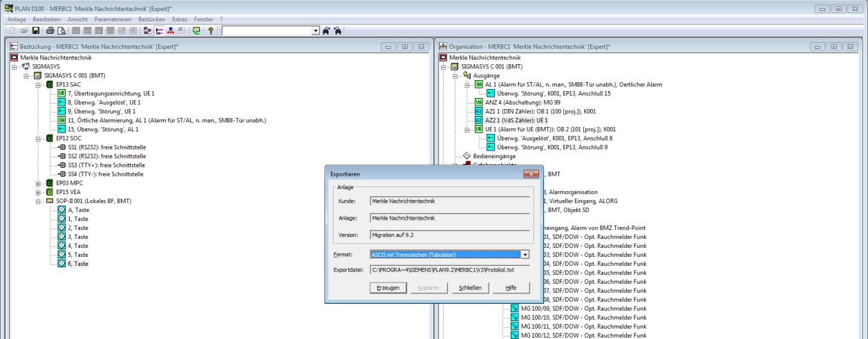The width and height of the screenshot is (868, 339).
Task: Click the icon beside '11, Örtliche Alarmierung'
Action: pyautogui.click(x=62, y=120)
